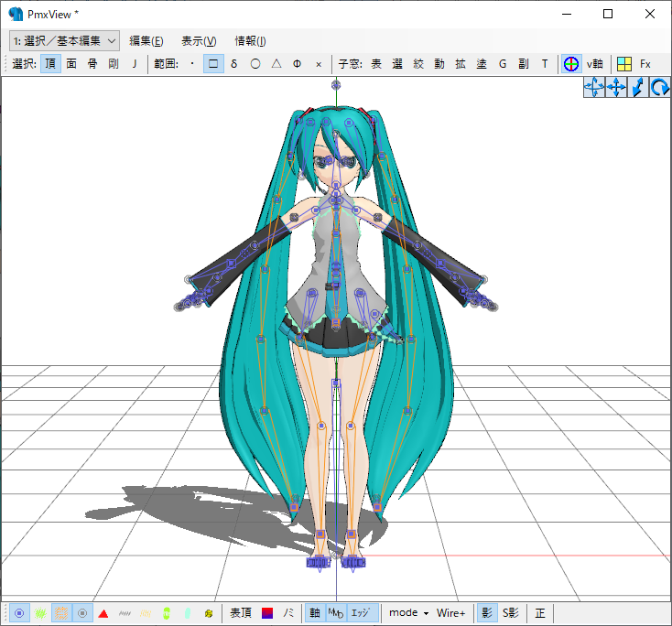Select the triangle range mode
672x626 pixels.
[276, 64]
